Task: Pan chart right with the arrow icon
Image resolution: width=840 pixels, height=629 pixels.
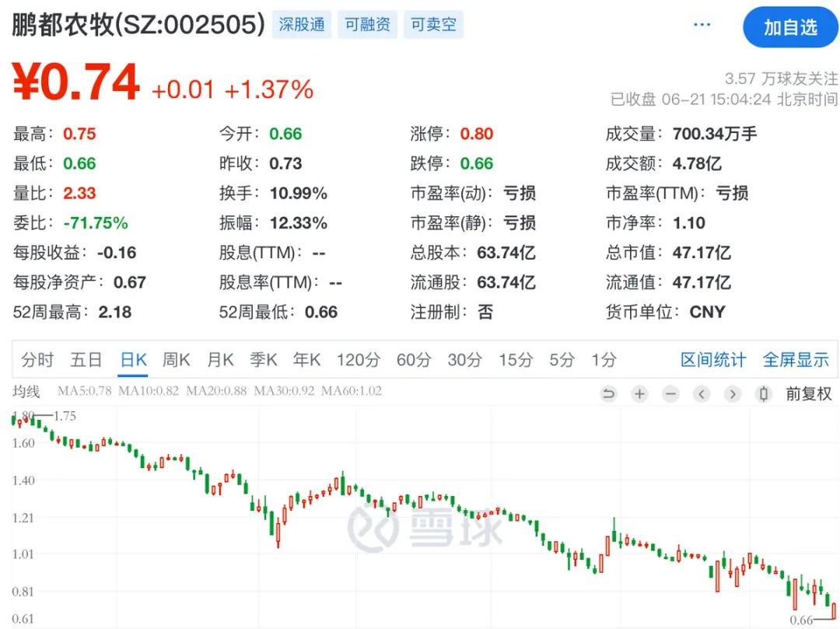Action: pos(733,394)
